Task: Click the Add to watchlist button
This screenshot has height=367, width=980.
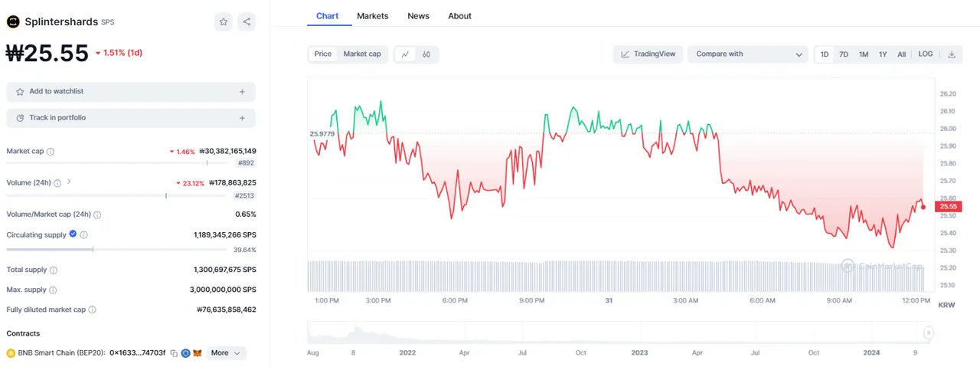Action: [131, 92]
